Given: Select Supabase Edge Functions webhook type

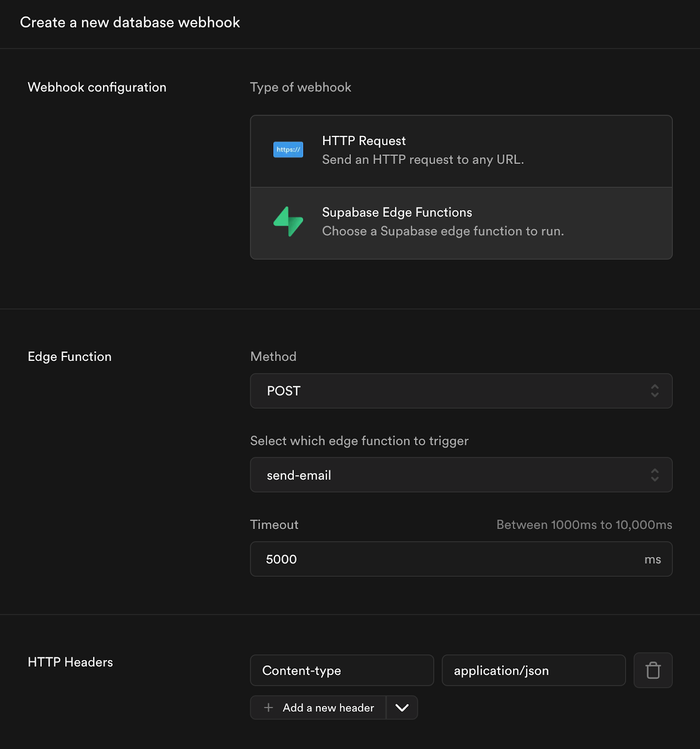Looking at the screenshot, I should tap(461, 223).
